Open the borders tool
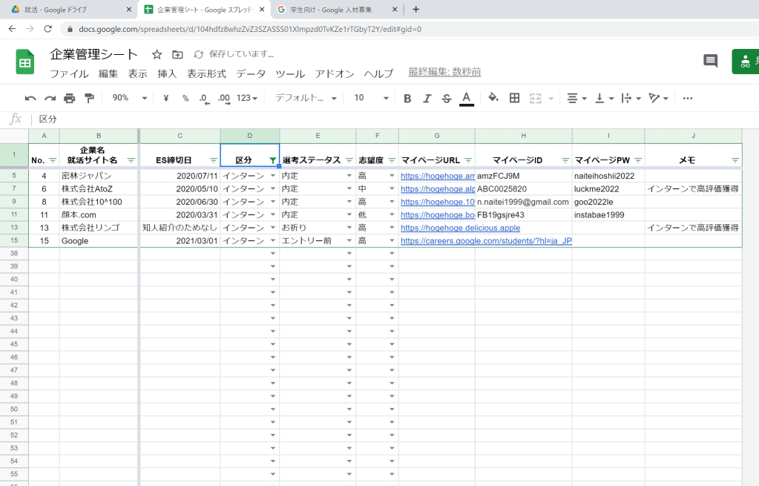 (515, 98)
